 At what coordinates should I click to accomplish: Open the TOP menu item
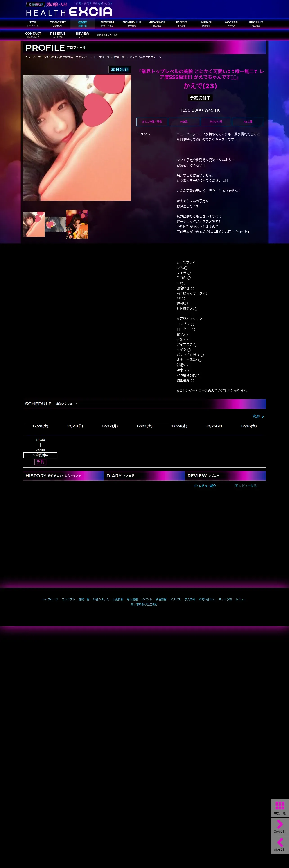pos(33,24)
